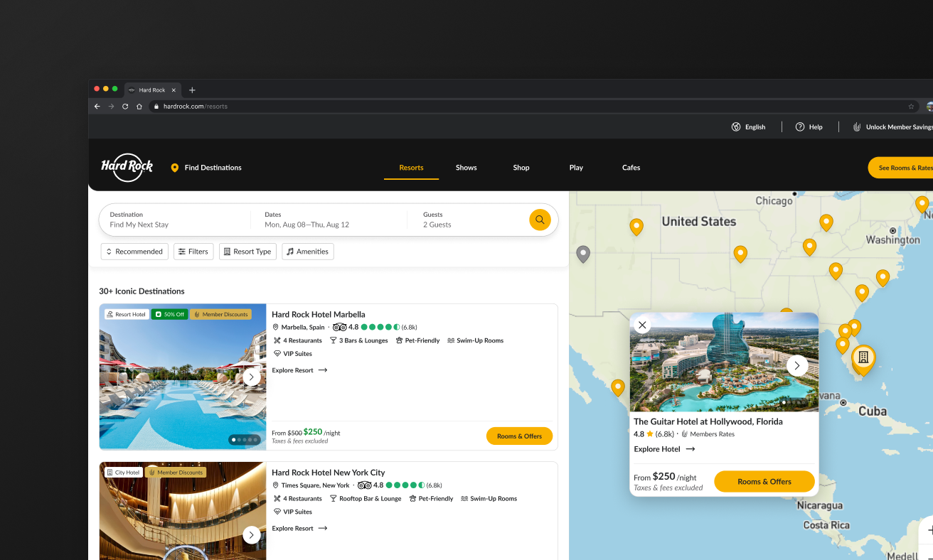This screenshot has width=933, height=560.
Task: Select the Cafes nav tab
Action: [631, 168]
